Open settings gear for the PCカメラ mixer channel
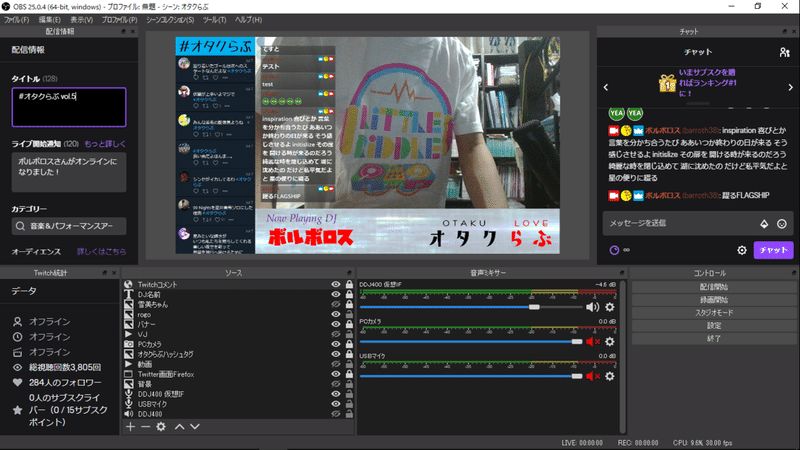Screen dimensions: 800x450 coord(610,342)
